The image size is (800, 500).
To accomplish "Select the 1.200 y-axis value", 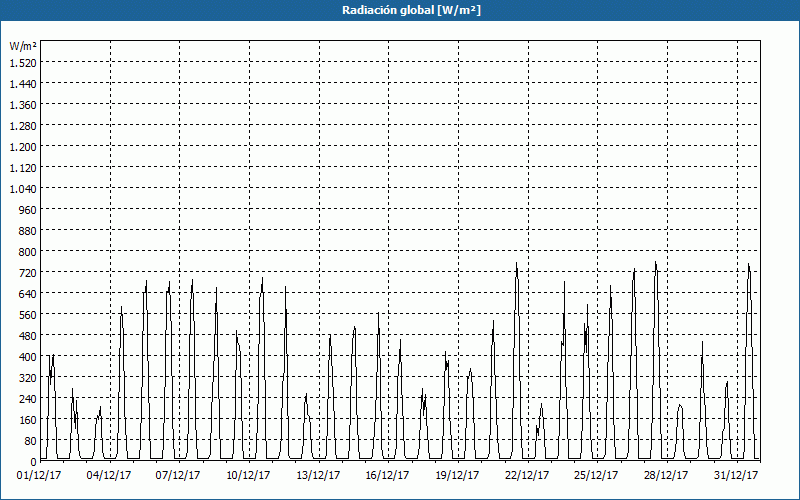I will (x=23, y=146).
